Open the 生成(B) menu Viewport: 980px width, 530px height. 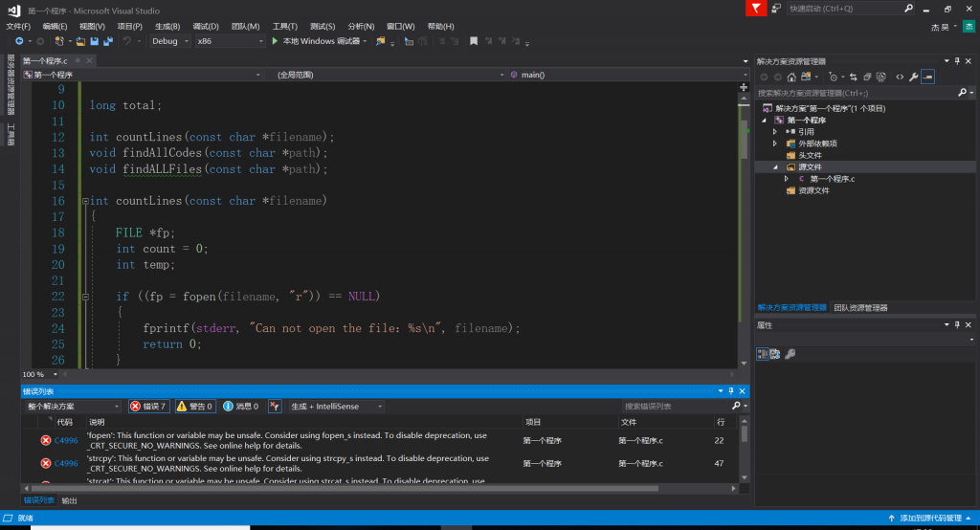pos(167,26)
